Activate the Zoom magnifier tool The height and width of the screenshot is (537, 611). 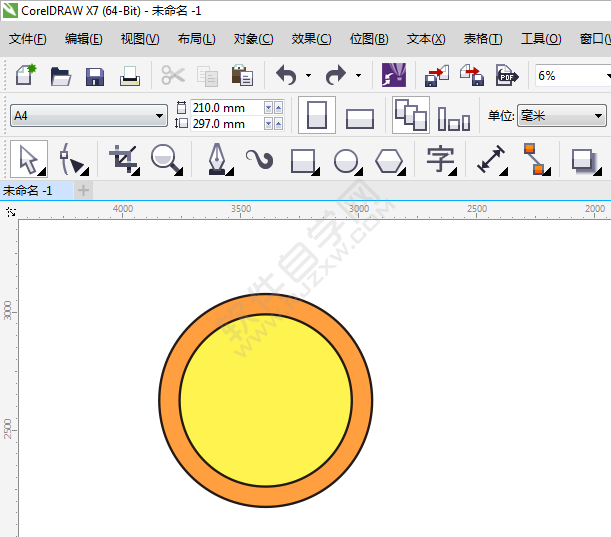coord(165,159)
